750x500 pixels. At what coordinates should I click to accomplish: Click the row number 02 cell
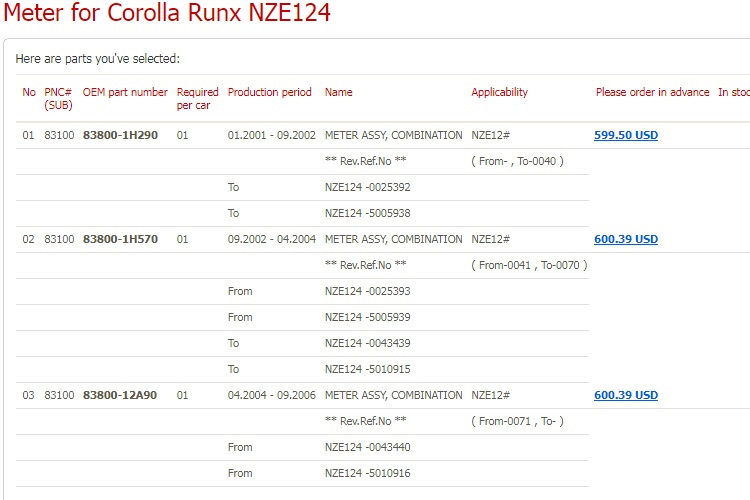click(x=28, y=239)
